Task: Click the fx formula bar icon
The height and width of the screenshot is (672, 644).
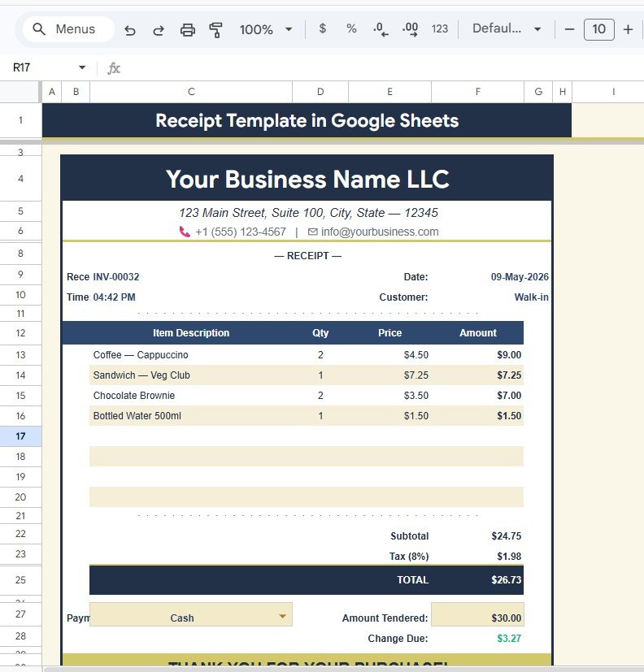Action: (113, 68)
